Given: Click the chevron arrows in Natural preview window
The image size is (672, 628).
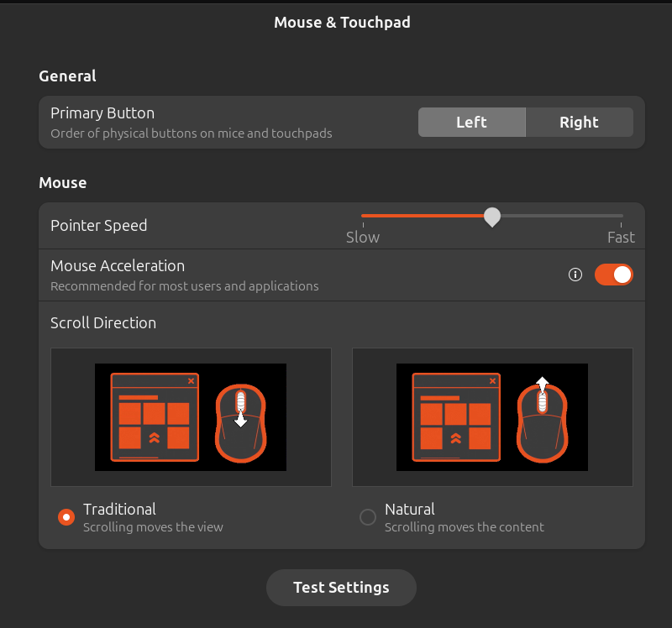Looking at the screenshot, I should coord(456,437).
